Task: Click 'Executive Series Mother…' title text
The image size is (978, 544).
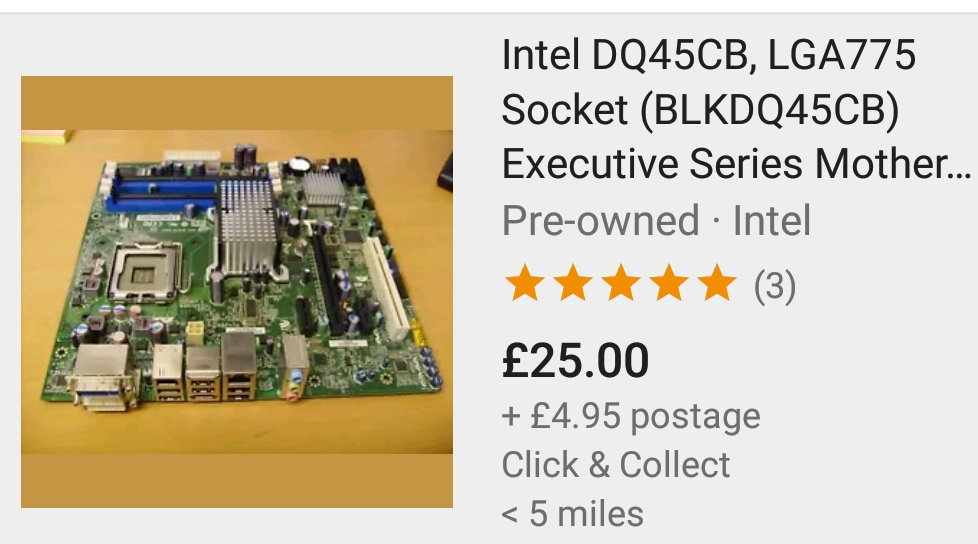Action: tap(720, 163)
